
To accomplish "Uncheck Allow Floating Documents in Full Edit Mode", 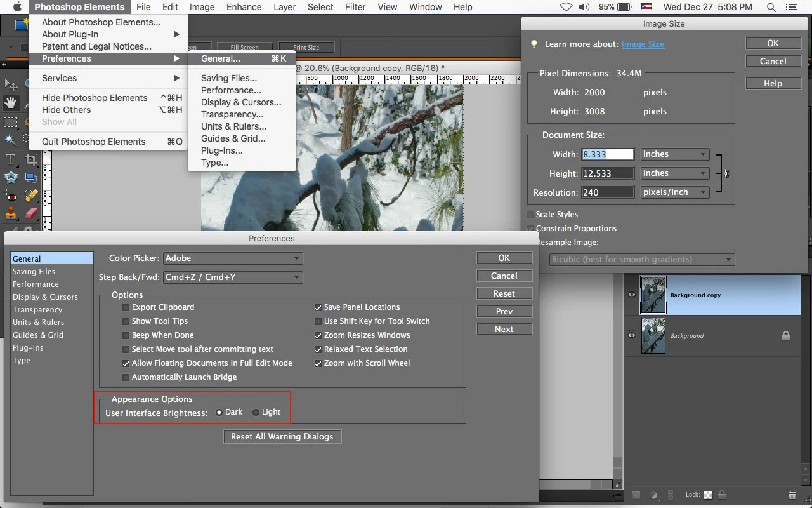I will coord(126,363).
